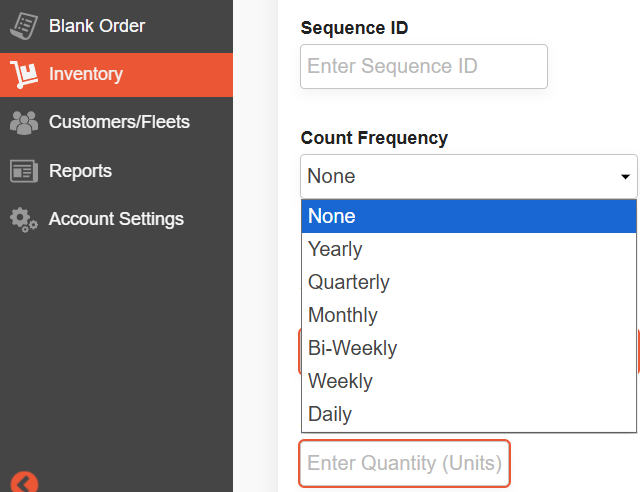Choose Yearly count frequency
The image size is (640, 492).
coord(469,249)
